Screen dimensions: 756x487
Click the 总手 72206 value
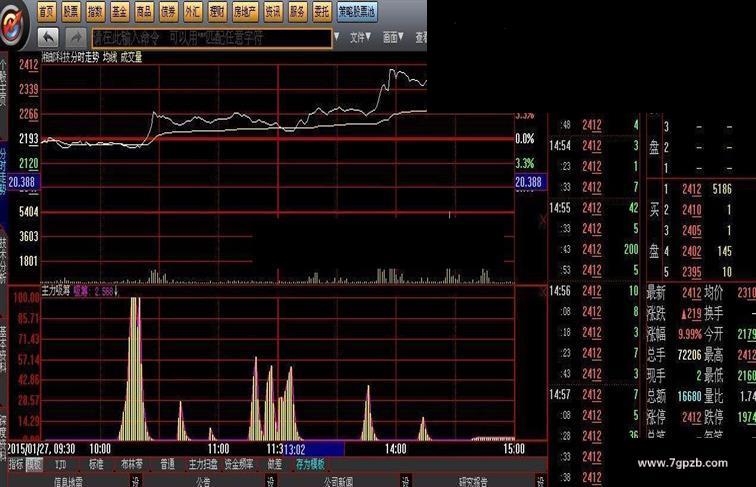689,355
